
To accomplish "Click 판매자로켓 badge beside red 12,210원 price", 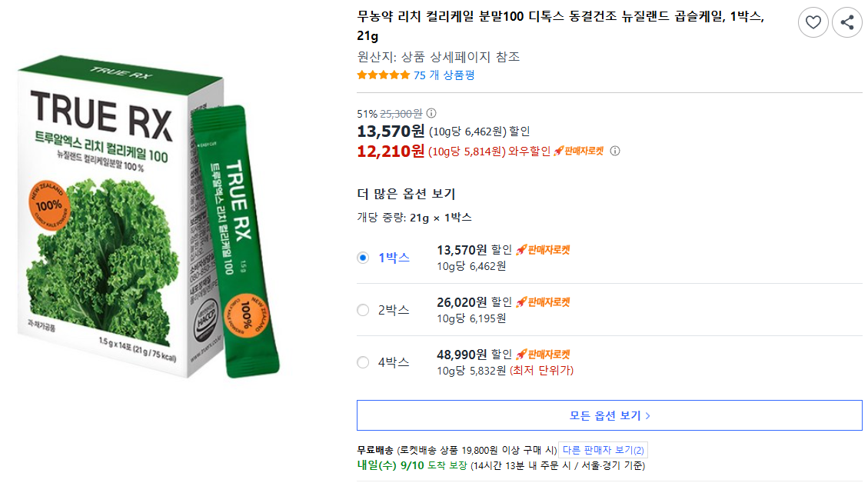I will click(x=579, y=151).
